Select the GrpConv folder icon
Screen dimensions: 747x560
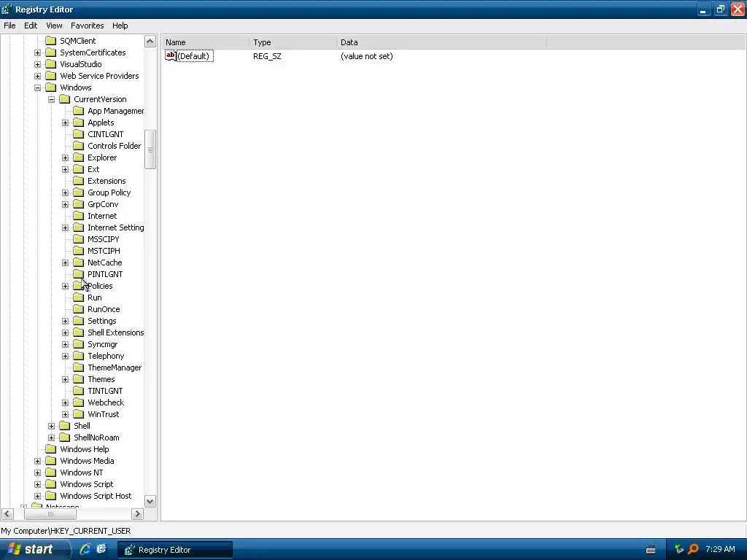[79, 204]
